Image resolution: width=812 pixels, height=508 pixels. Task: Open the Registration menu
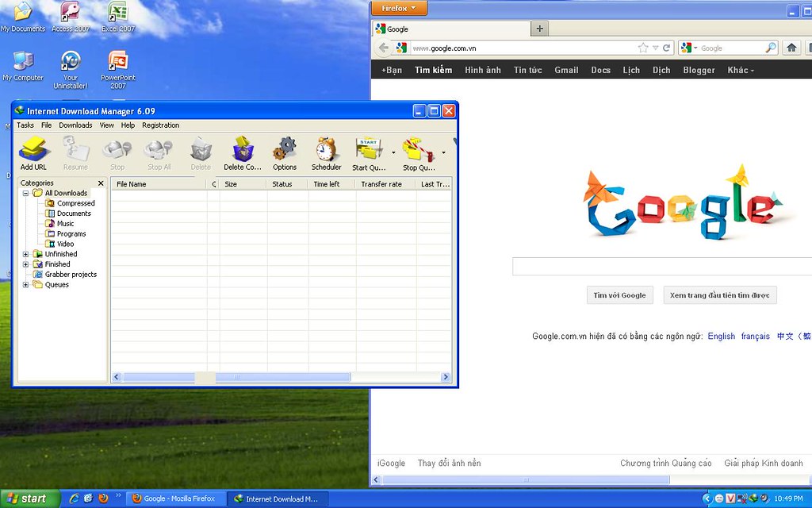coord(160,125)
